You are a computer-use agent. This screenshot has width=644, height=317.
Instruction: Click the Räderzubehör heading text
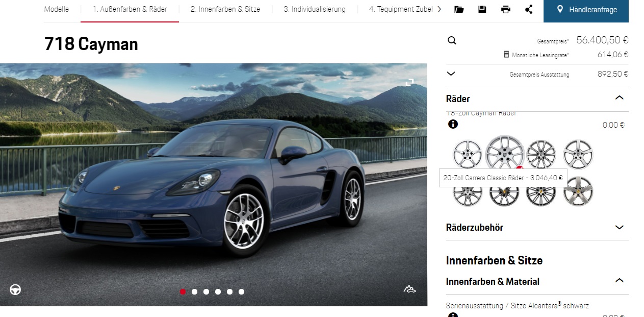(474, 228)
